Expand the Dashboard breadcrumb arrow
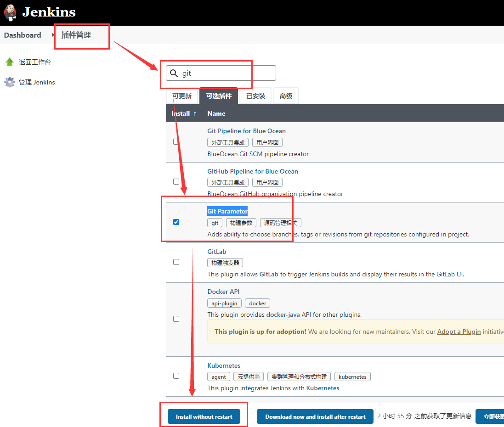The image size is (504, 427). tap(53, 35)
